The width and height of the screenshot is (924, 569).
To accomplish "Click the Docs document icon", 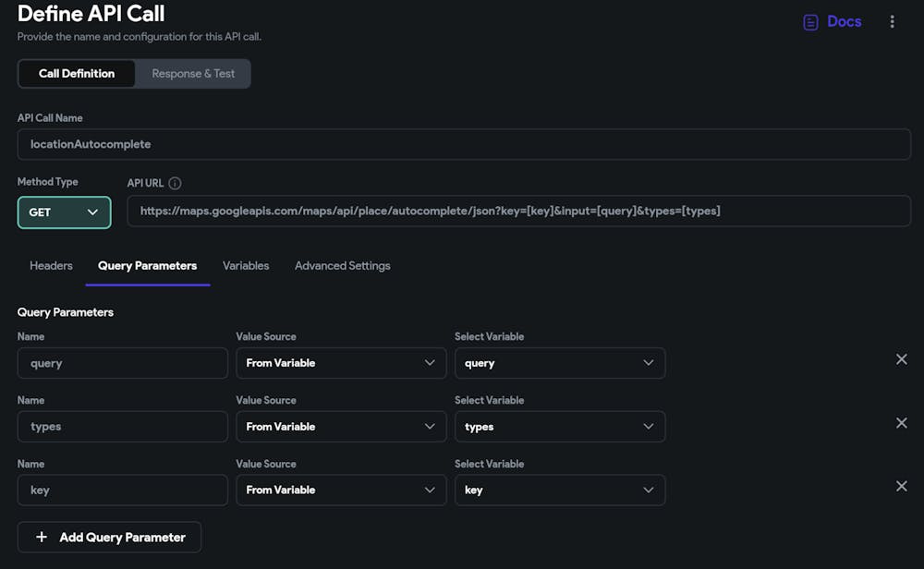I will point(810,22).
